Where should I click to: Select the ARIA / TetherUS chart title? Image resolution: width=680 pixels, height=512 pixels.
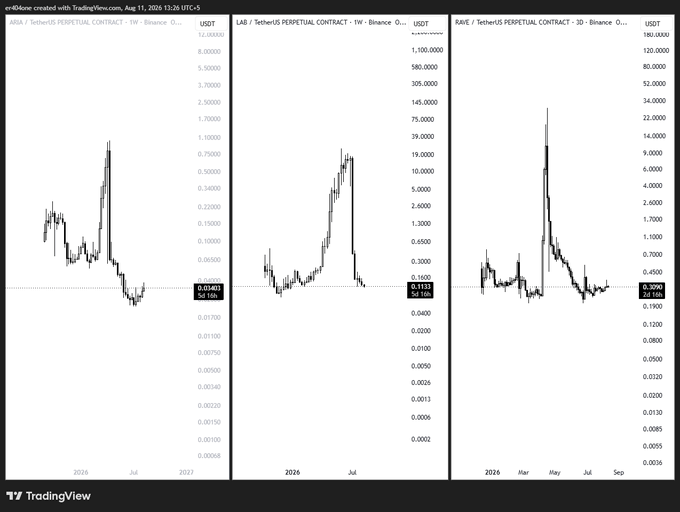point(95,22)
